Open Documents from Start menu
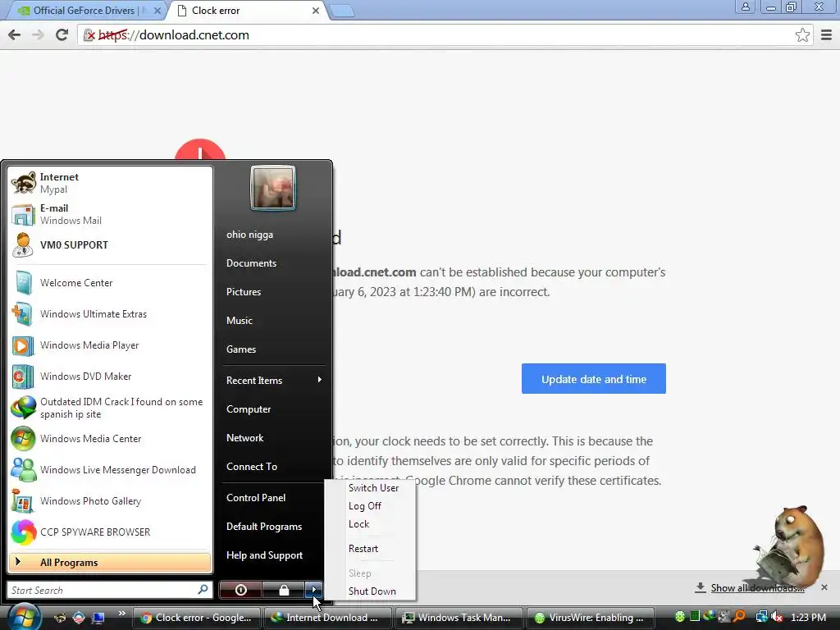Screen dimensions: 840x630 click(251, 263)
